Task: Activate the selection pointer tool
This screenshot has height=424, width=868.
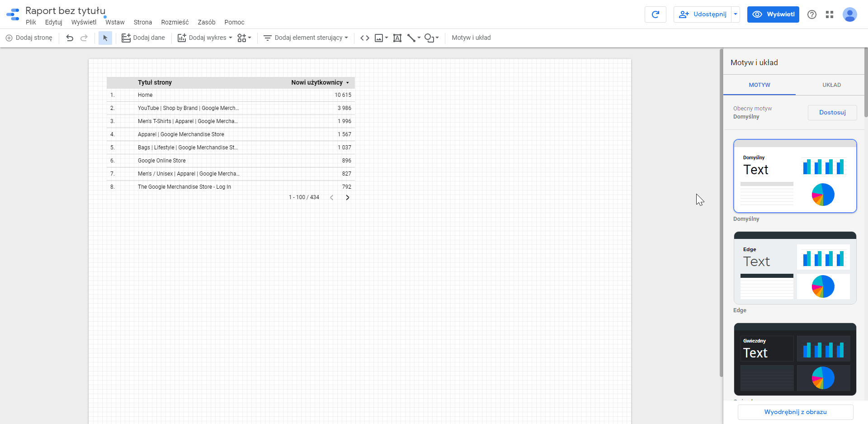Action: pyautogui.click(x=105, y=38)
